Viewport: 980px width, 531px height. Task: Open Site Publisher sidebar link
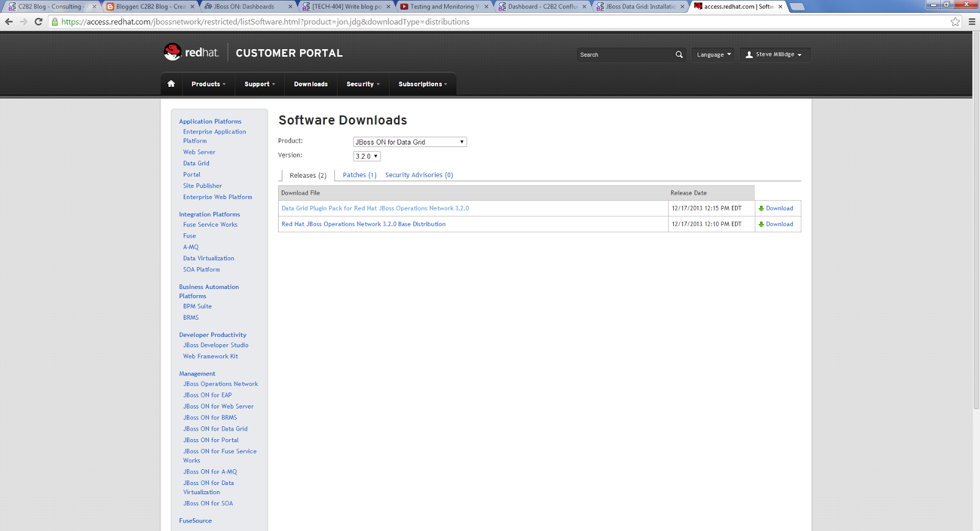pyautogui.click(x=202, y=186)
